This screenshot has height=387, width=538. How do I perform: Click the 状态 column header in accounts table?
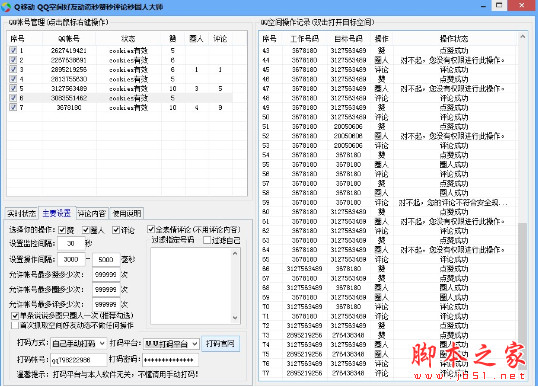(128, 38)
